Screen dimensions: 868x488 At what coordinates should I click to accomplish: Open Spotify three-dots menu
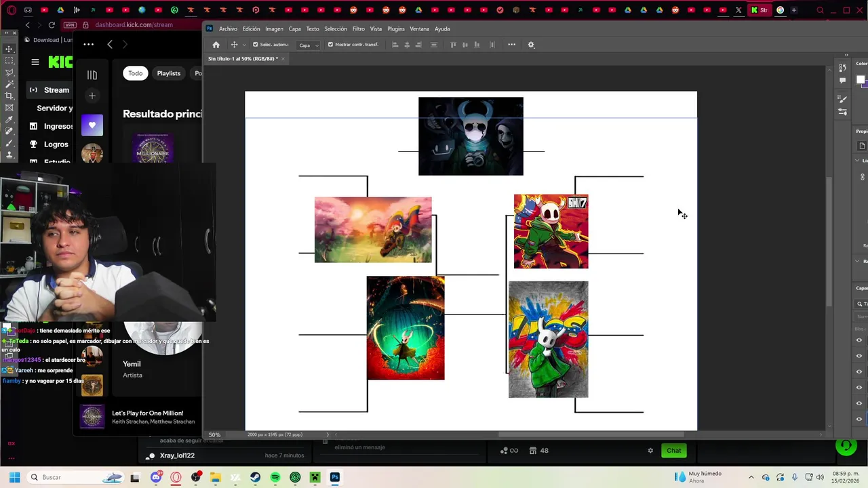pyautogui.click(x=89, y=44)
